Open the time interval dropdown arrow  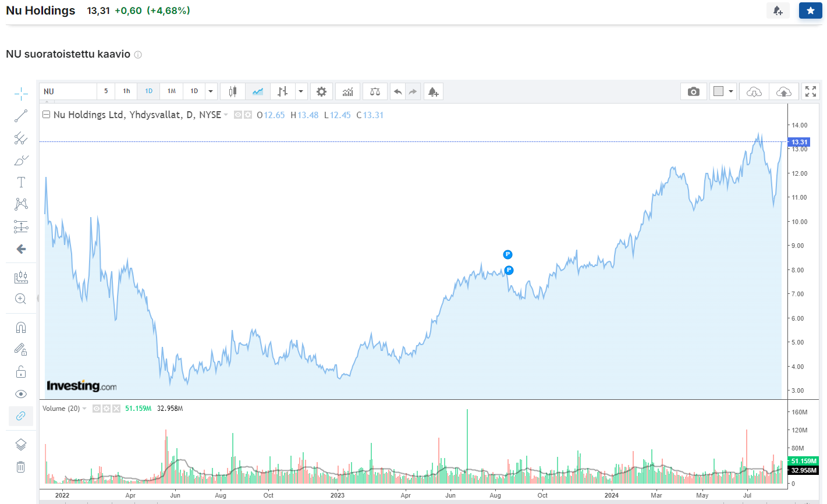click(211, 91)
